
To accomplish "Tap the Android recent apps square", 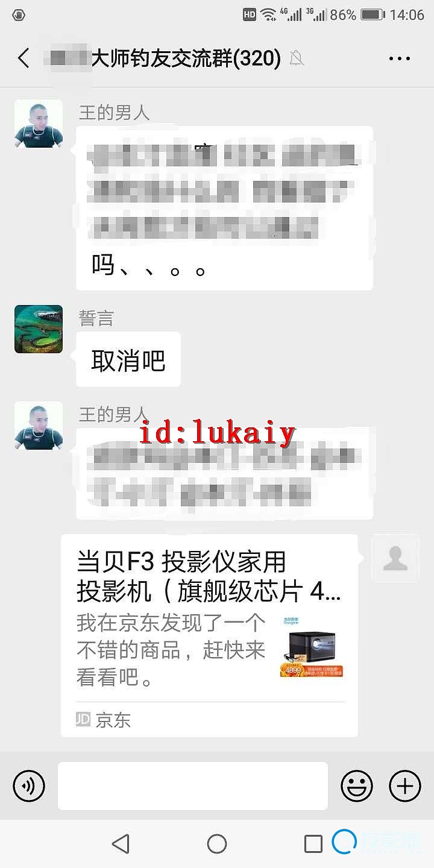I will click(x=313, y=843).
